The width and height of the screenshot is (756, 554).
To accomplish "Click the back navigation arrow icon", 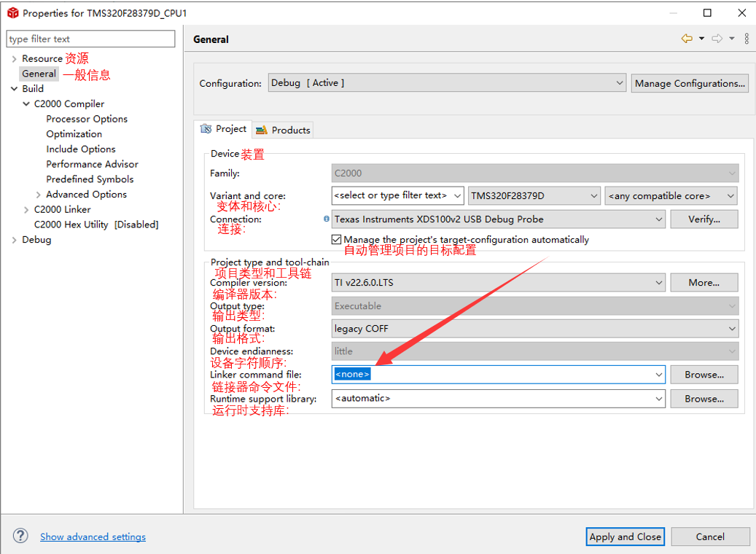I will coord(687,39).
